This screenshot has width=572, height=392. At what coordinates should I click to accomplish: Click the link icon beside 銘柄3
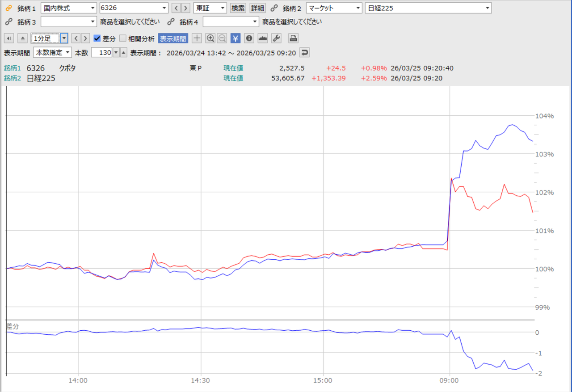click(8, 21)
